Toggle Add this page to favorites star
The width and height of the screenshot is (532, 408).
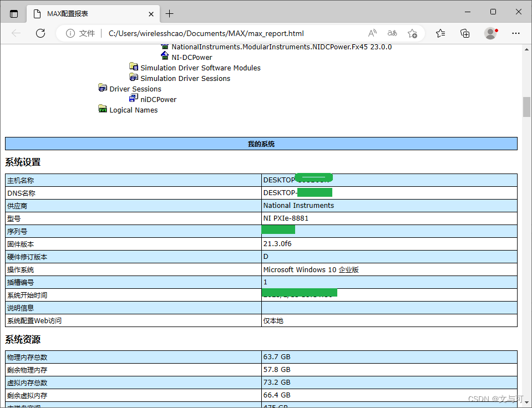412,33
